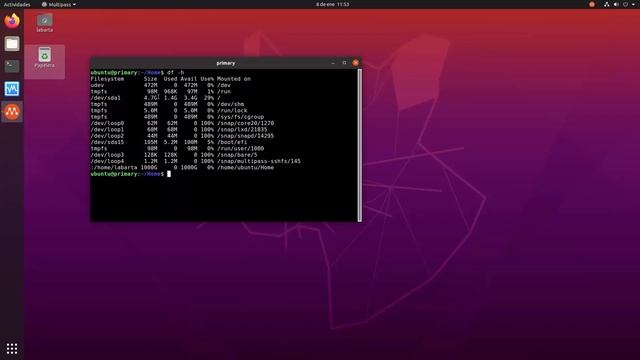The height and width of the screenshot is (360, 640).
Task: Click '/run/lock' mount point
Action: [232, 111]
